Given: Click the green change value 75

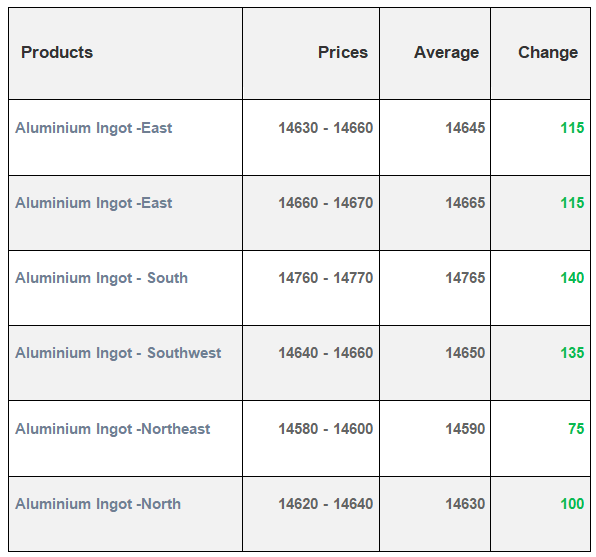Looking at the screenshot, I should click(x=576, y=429).
